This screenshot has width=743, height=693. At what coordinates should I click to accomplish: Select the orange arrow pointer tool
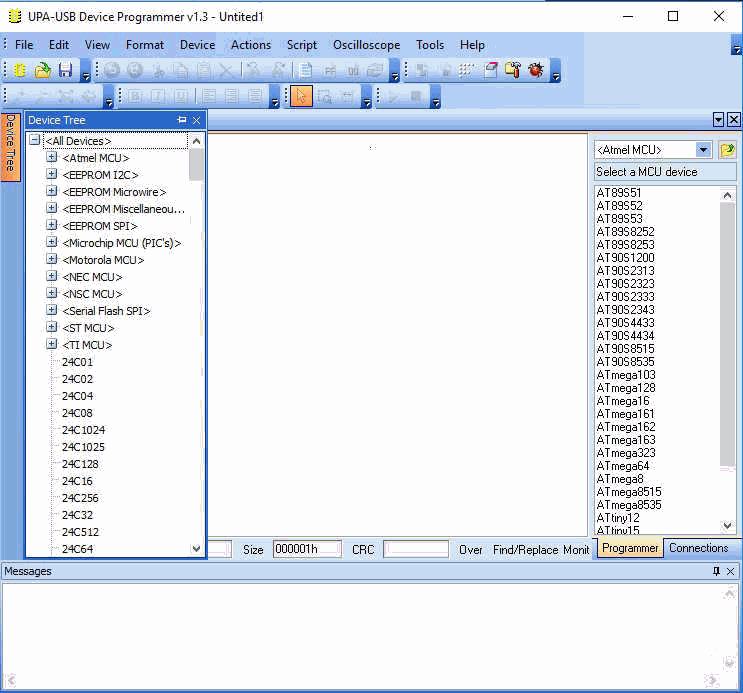coord(301,96)
